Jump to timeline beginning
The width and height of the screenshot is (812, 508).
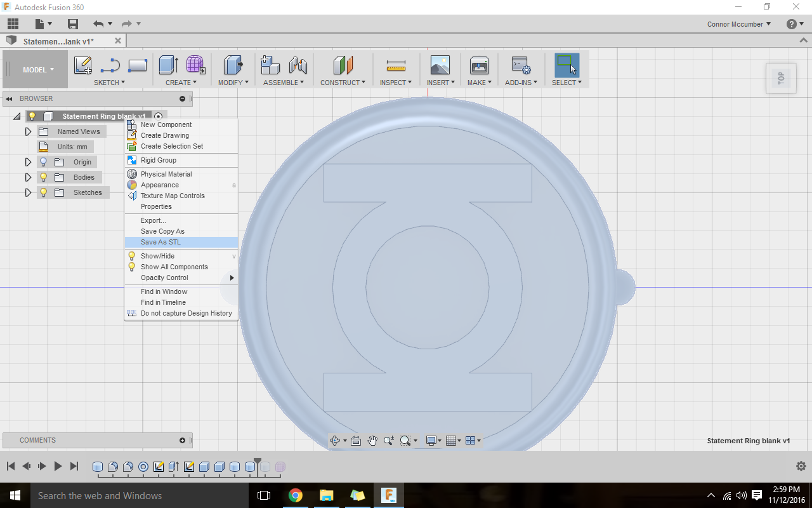point(11,466)
